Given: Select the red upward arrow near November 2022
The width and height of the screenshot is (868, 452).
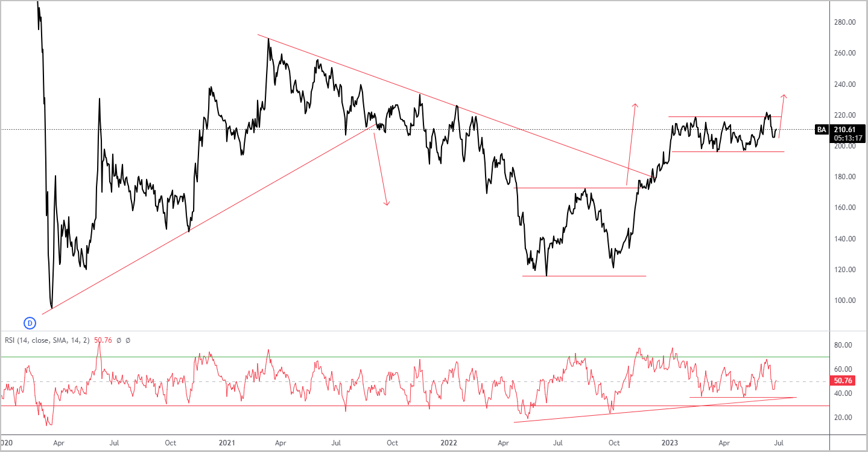Looking at the screenshot, I should coord(630,144).
